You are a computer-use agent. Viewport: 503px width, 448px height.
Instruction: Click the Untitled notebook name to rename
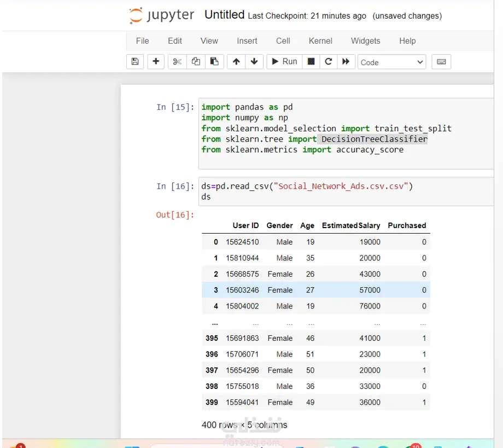tap(224, 15)
